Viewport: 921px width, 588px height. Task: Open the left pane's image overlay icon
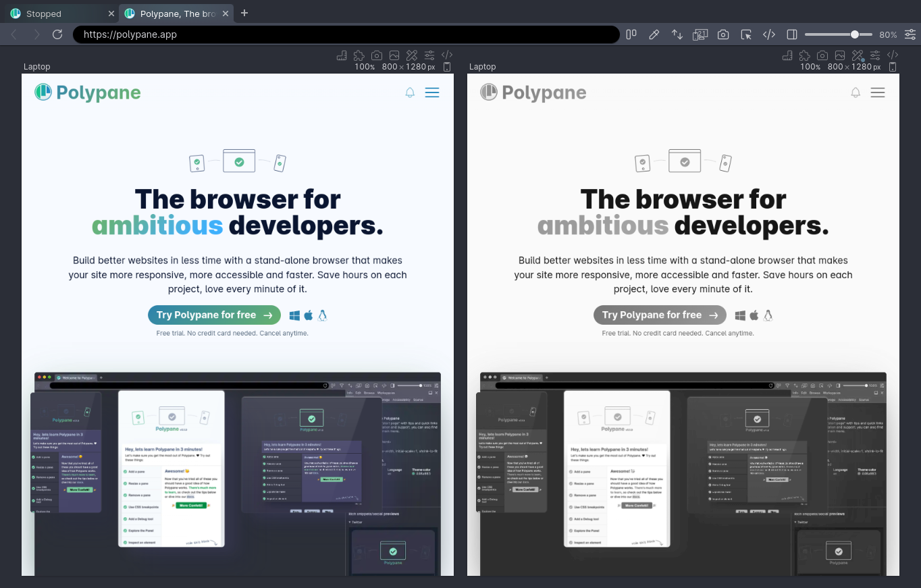[x=394, y=55]
